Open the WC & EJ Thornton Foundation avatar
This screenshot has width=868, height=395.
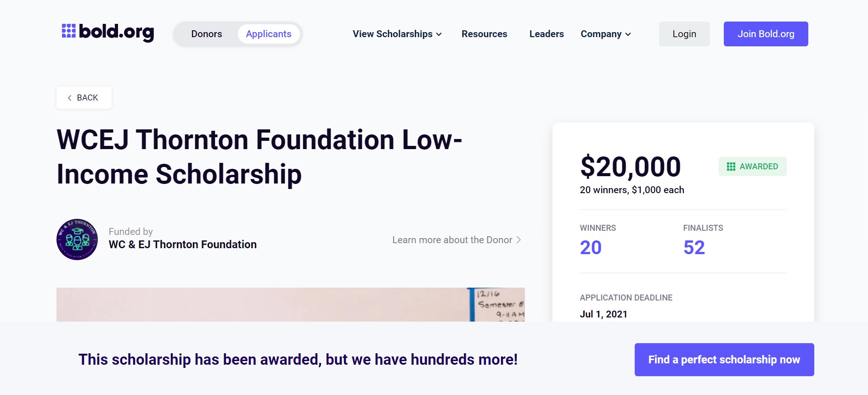point(77,239)
